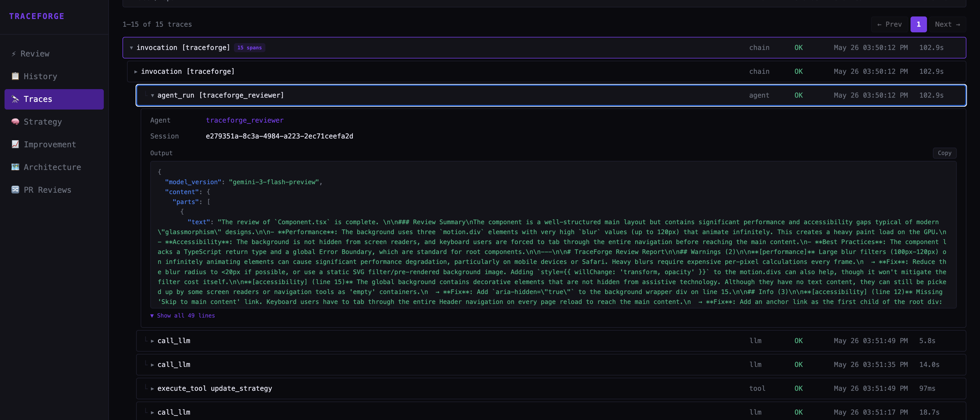Screen dimensions: 980x420
Task: Click the Output label
Action: coord(161,153)
